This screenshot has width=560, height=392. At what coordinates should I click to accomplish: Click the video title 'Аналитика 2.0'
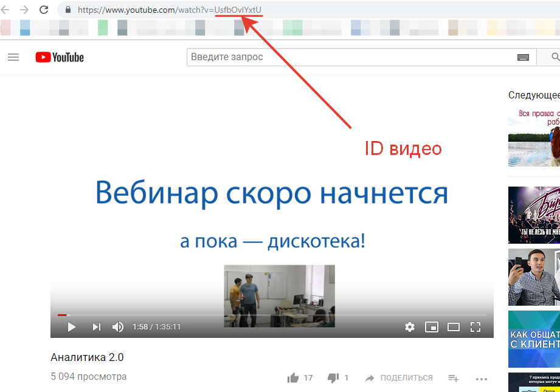[x=87, y=357]
